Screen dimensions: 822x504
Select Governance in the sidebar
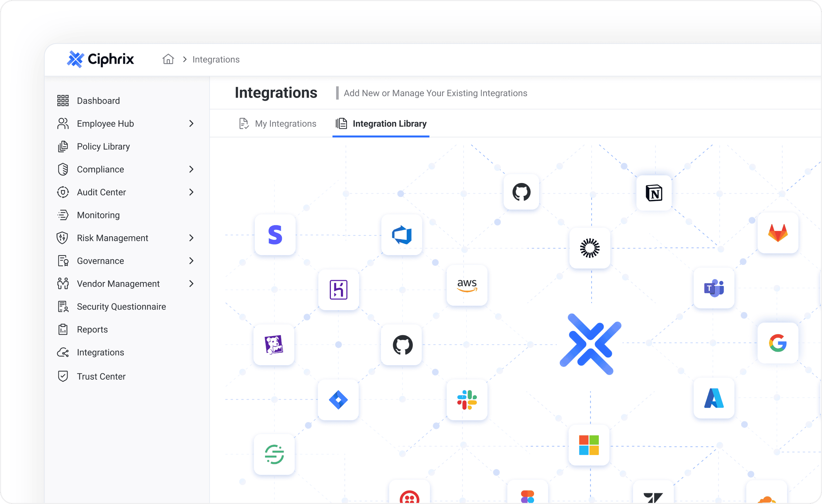click(x=101, y=261)
